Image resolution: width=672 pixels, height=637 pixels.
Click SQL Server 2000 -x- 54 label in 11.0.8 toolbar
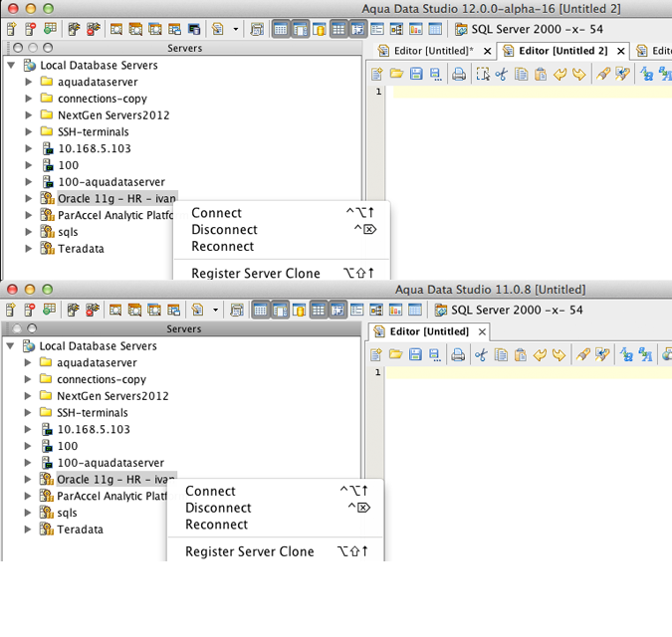pyautogui.click(x=517, y=310)
